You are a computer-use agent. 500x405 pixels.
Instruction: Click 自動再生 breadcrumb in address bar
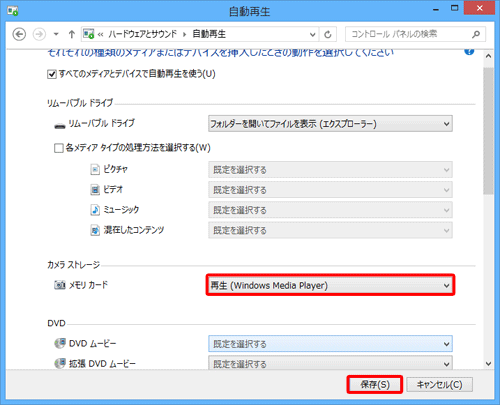(209, 34)
